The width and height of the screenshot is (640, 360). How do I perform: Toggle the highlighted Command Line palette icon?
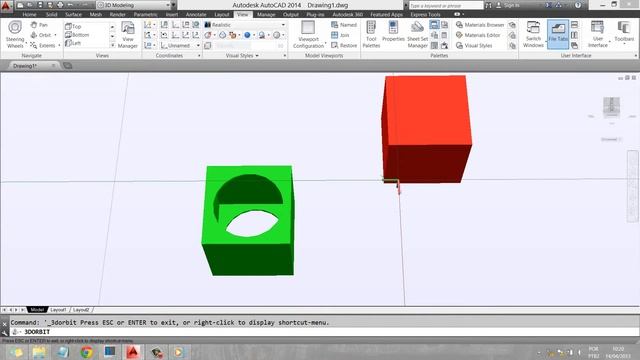tap(434, 25)
